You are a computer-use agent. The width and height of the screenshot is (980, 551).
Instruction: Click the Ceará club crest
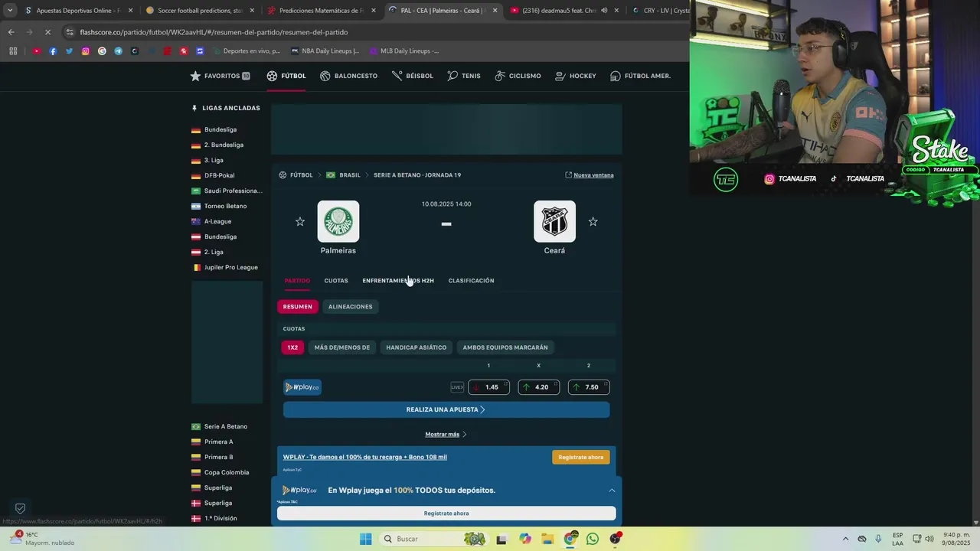[554, 221]
